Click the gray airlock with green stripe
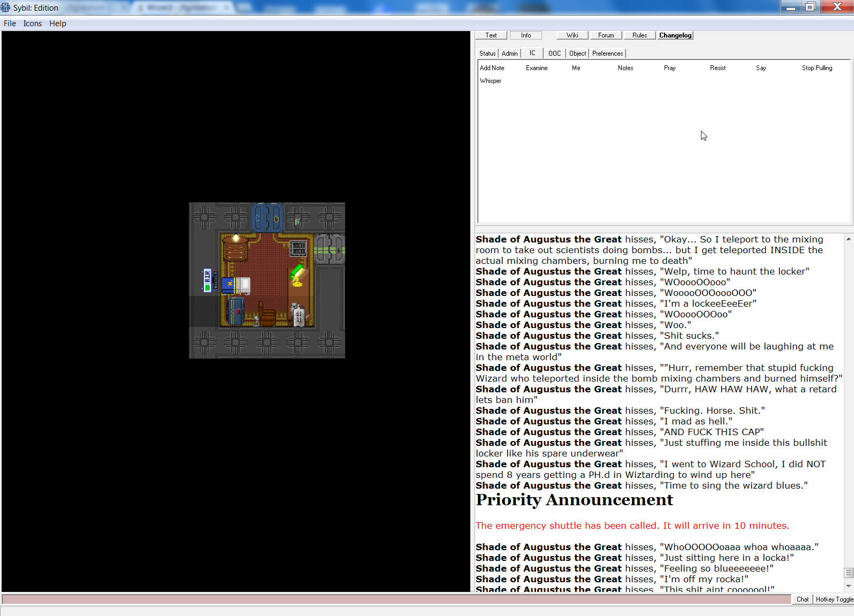854x616 pixels. [329, 249]
